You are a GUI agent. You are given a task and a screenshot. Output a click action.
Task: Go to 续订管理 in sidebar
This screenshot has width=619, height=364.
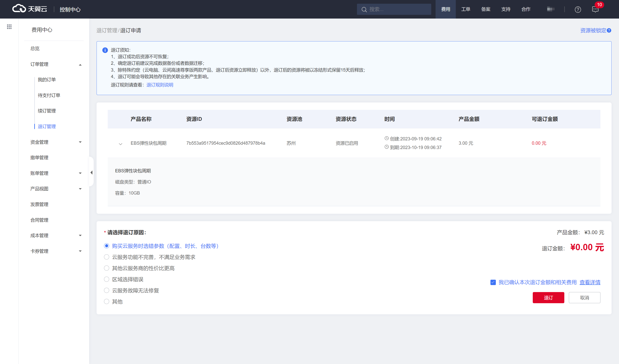click(x=47, y=111)
